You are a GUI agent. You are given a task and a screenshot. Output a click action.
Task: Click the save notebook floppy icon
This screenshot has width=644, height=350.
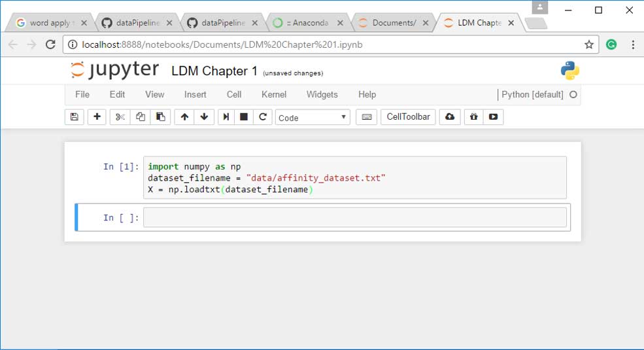tap(74, 117)
